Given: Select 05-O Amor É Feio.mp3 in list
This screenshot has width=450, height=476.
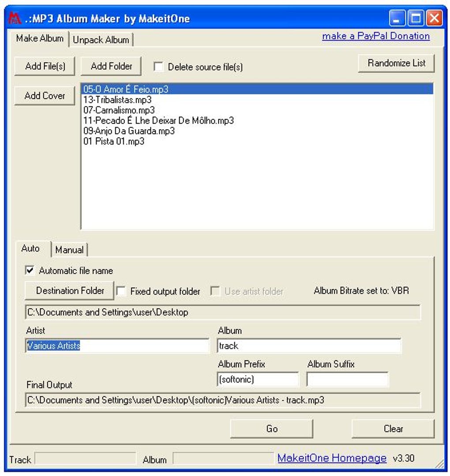Looking at the screenshot, I should pos(257,89).
